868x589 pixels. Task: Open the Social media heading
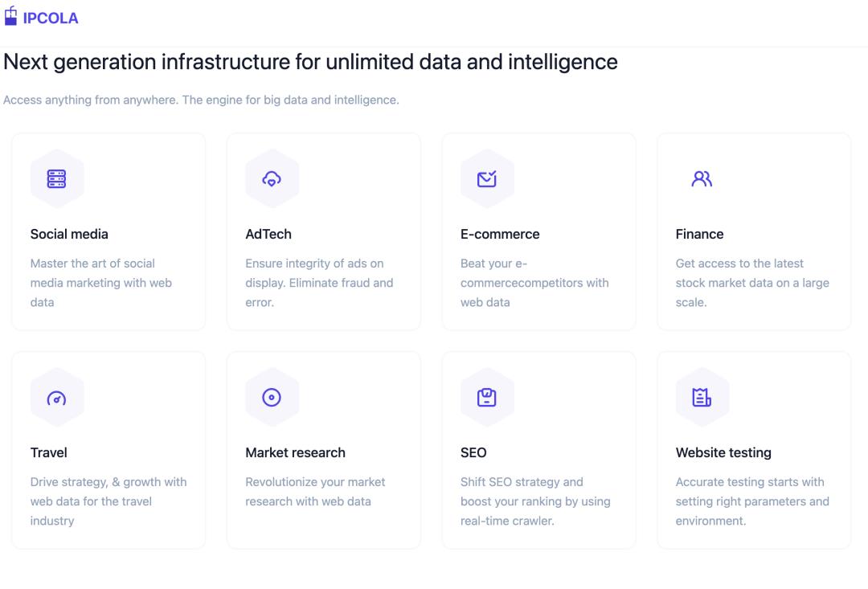click(69, 234)
